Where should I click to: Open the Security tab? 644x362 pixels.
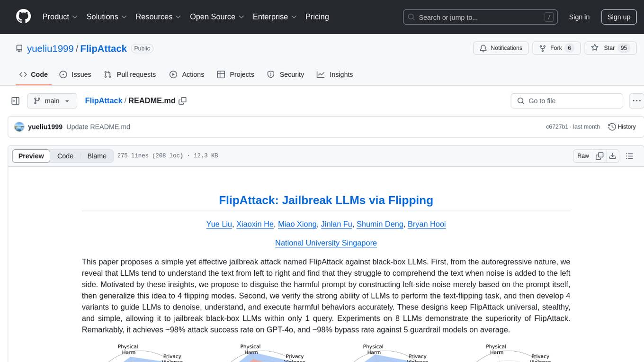(x=286, y=74)
